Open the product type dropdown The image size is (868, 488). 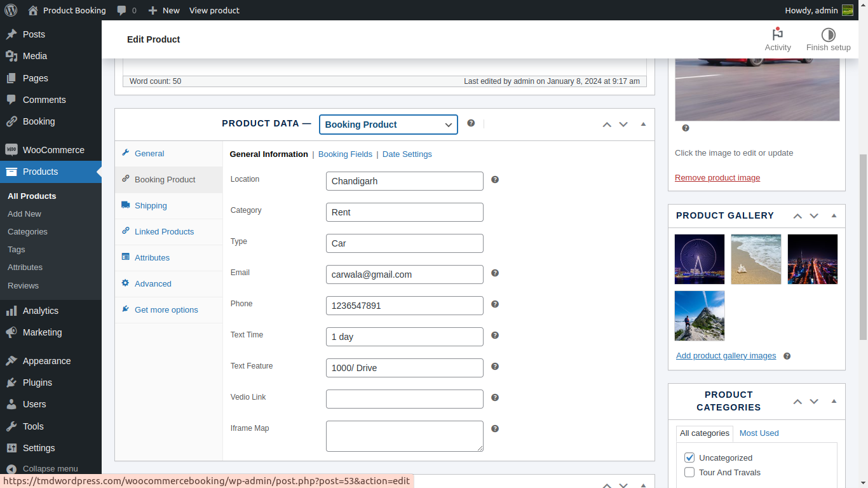coord(388,125)
